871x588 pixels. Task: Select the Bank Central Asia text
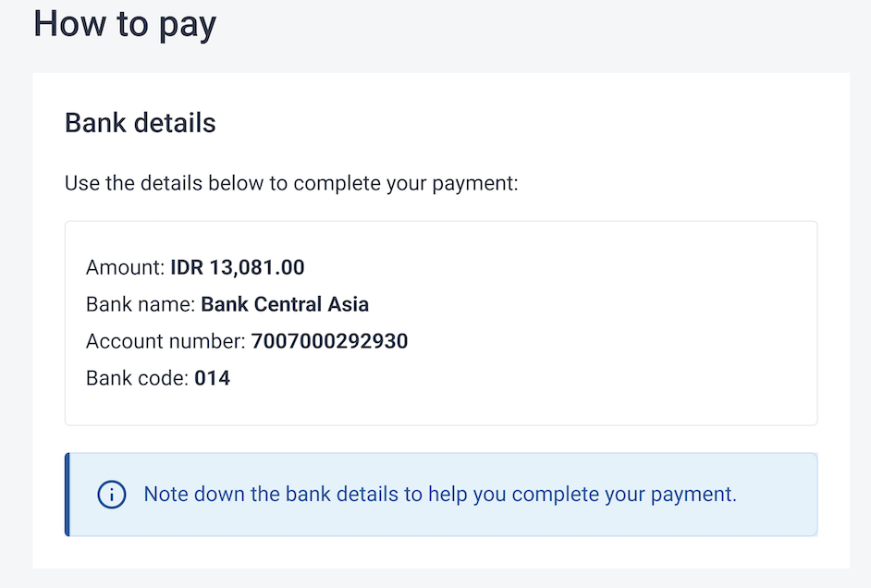[285, 304]
